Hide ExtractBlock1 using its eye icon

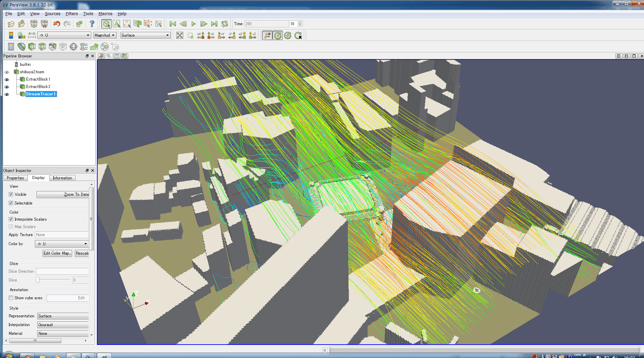[7, 80]
